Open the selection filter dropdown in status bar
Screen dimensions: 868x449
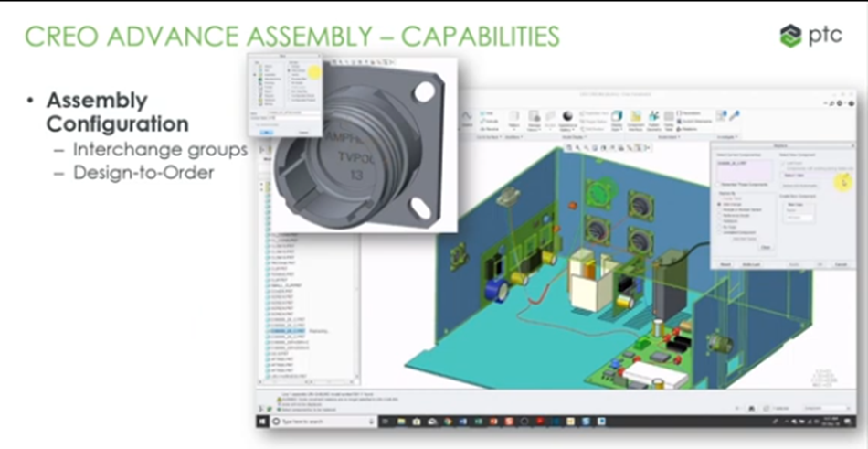[827, 408]
